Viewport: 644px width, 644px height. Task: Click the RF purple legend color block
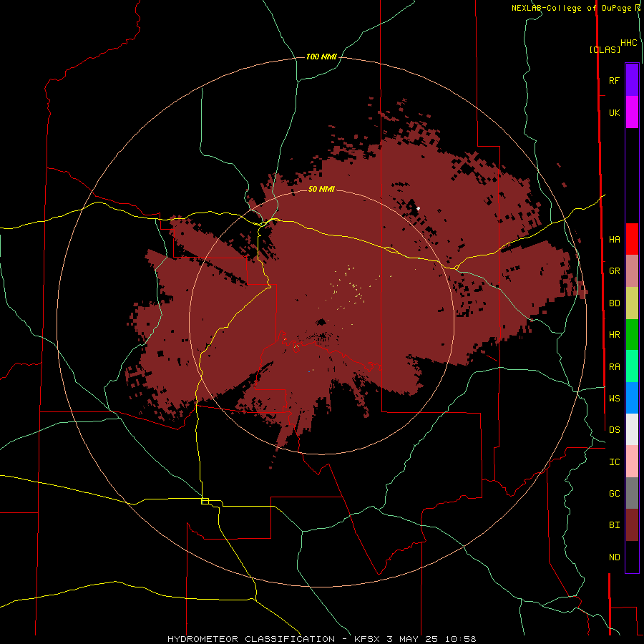tap(632, 80)
